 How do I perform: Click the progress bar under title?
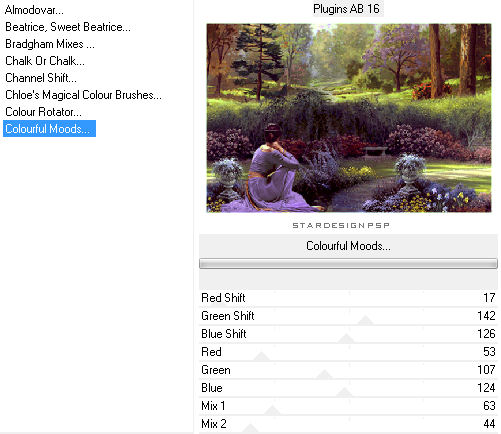[348, 264]
